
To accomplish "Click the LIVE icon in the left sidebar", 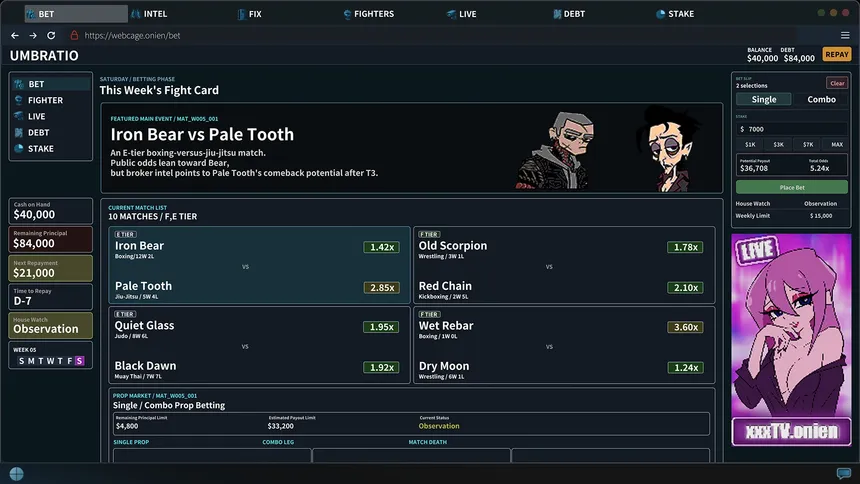I will pyautogui.click(x=19, y=116).
